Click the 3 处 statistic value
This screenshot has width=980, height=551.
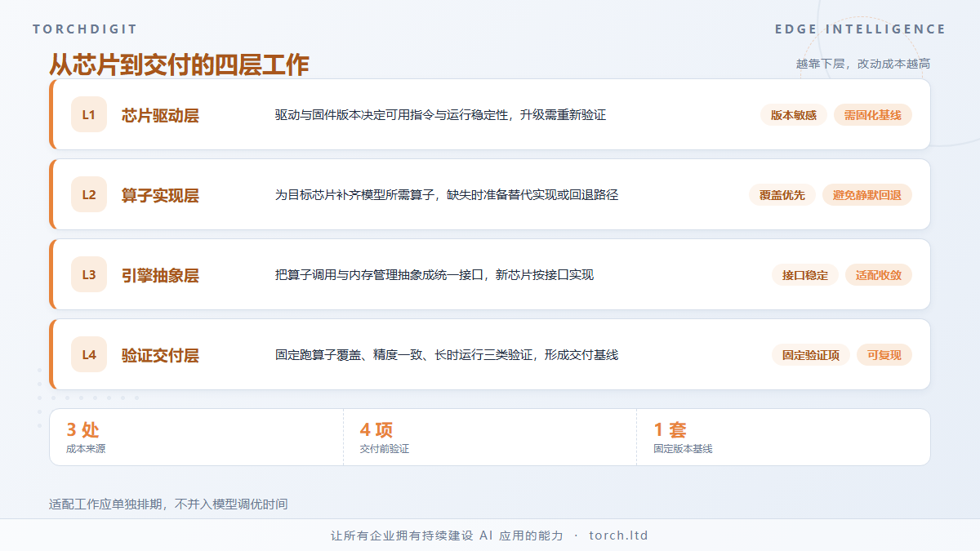(x=82, y=430)
